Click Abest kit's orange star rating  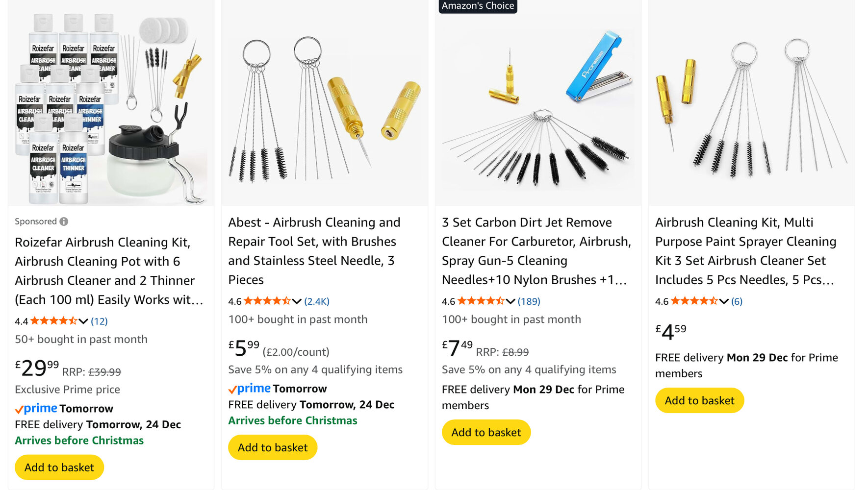tap(267, 301)
